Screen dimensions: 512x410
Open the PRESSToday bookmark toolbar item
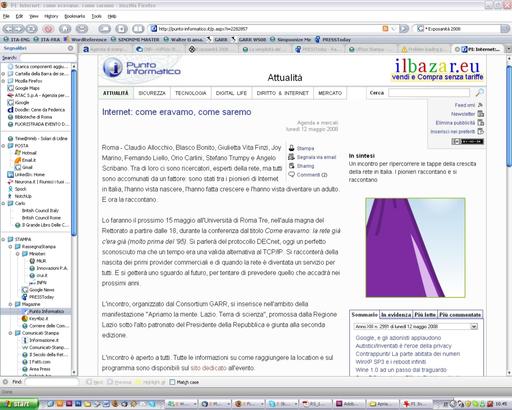point(333,39)
